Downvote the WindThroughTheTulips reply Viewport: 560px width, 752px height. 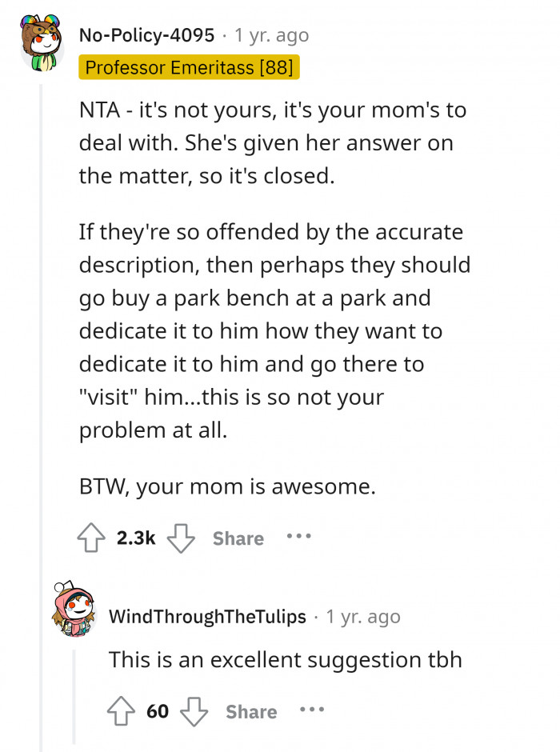(x=192, y=711)
